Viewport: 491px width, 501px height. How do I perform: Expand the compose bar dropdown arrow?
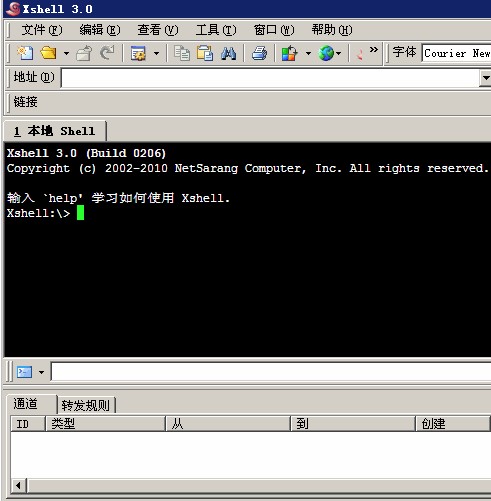tap(41, 372)
